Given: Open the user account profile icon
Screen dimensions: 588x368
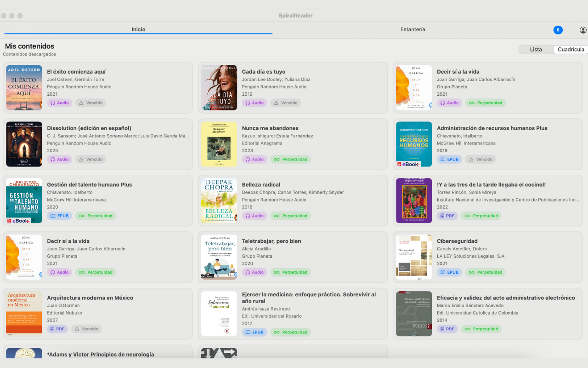Looking at the screenshot, I should coord(583,30).
